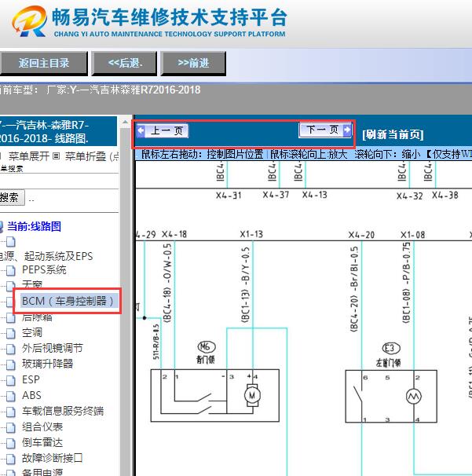
Task: Click the page icon beside 后除霜
Action: point(11,317)
